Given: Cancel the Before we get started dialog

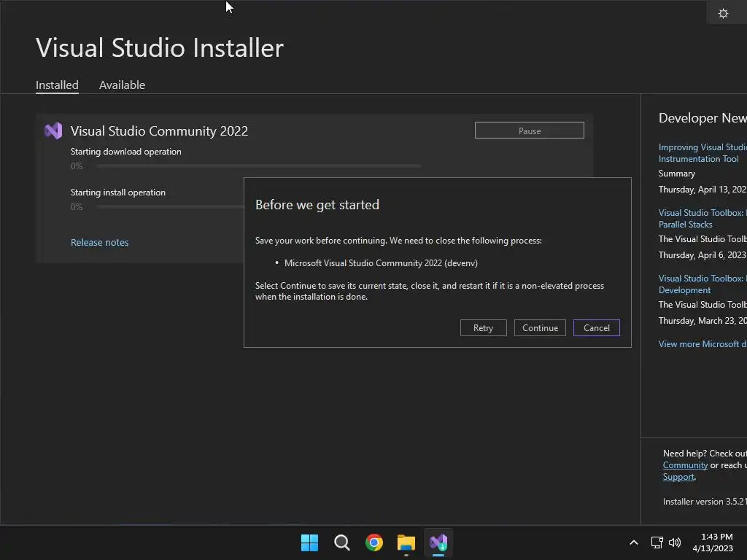Looking at the screenshot, I should [x=597, y=327].
